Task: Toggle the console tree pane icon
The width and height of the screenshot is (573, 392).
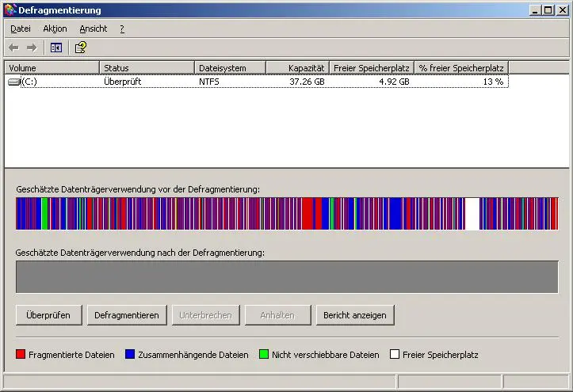Action: (55, 48)
